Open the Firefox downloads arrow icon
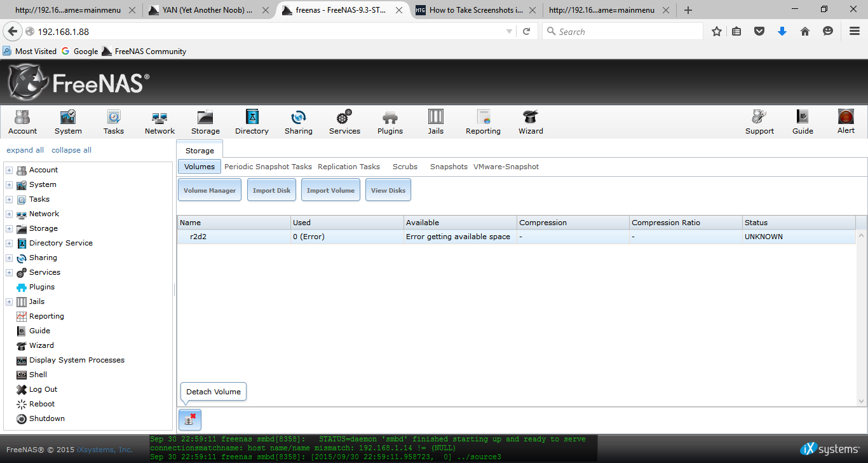 [x=782, y=31]
